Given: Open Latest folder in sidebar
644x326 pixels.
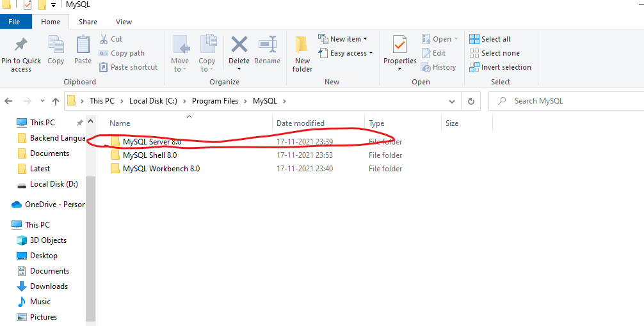Looking at the screenshot, I should click(x=34, y=169).
